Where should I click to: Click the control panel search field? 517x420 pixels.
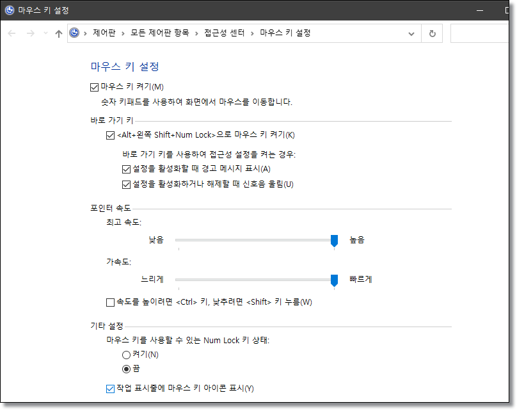[480, 33]
